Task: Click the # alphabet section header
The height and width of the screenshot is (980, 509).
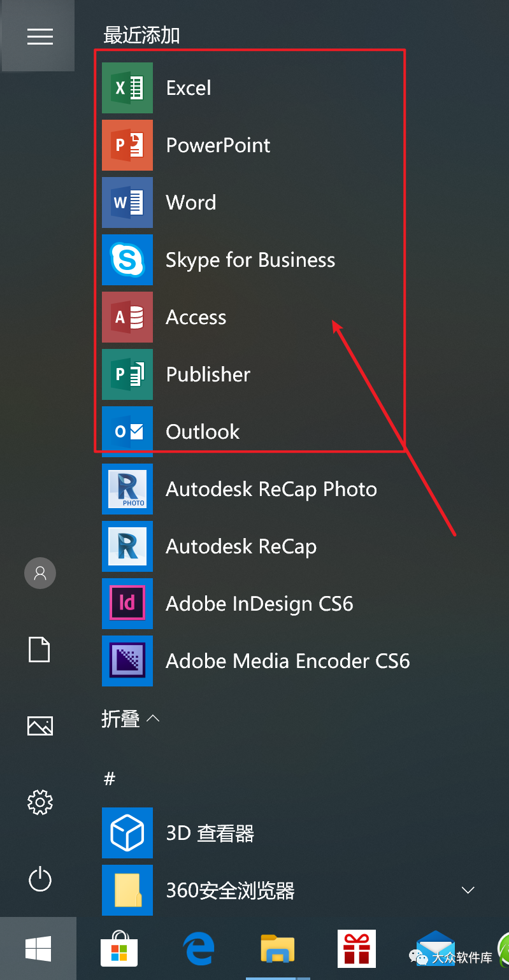Action: coord(110,778)
